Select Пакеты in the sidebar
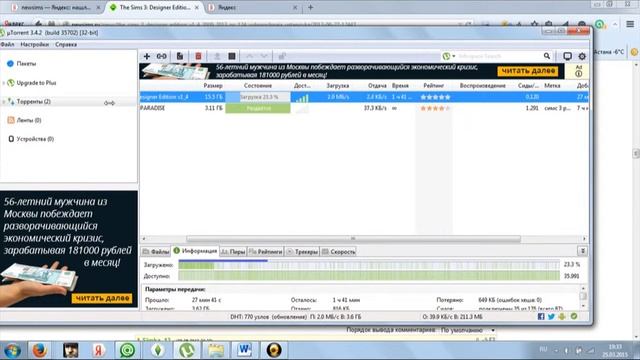 coord(26,64)
